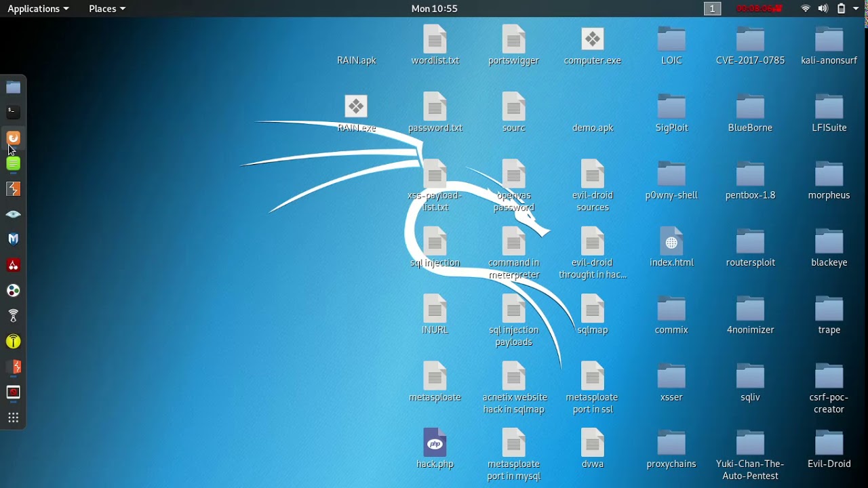Select the evil-droid throught in hac... file
This screenshot has height=488, width=868.
click(x=593, y=253)
